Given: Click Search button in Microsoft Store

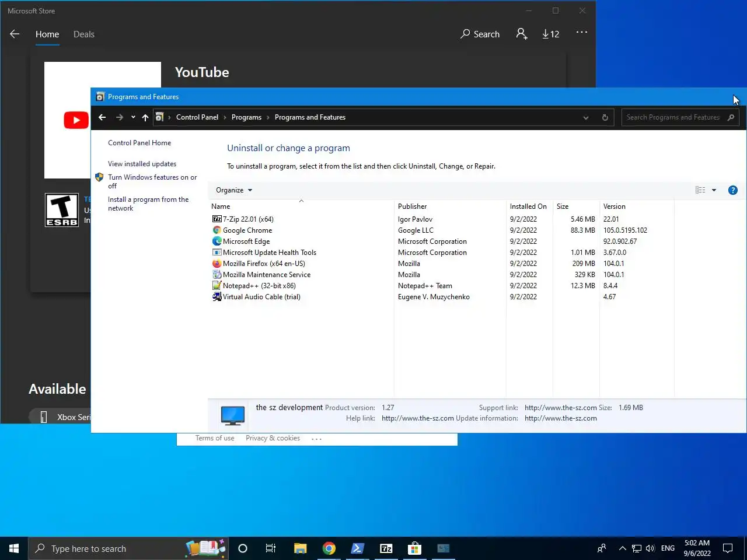Looking at the screenshot, I should [x=480, y=34].
